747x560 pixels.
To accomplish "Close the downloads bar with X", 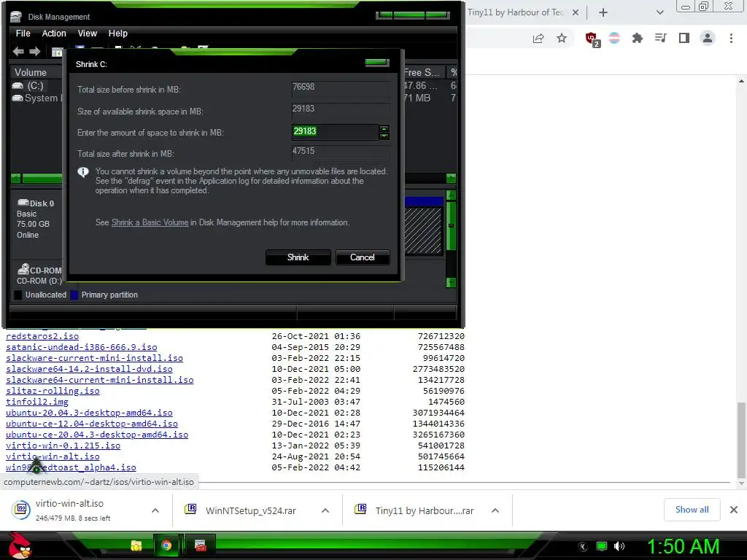I will tap(734, 510).
